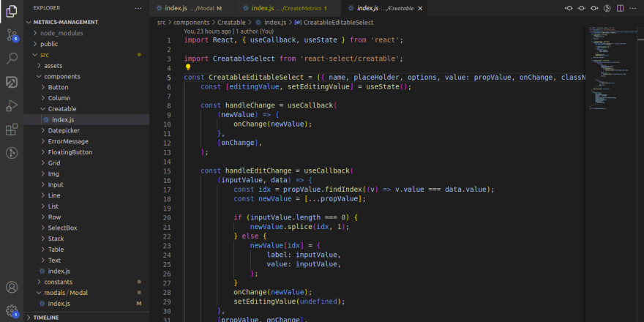644x322 pixels.
Task: Expand the Column folder
Action: (87, 98)
